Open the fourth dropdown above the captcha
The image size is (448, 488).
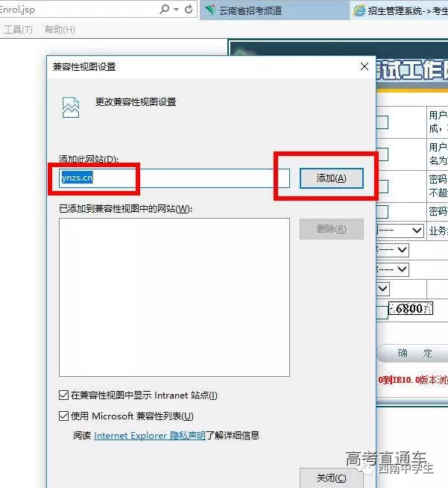(383, 288)
